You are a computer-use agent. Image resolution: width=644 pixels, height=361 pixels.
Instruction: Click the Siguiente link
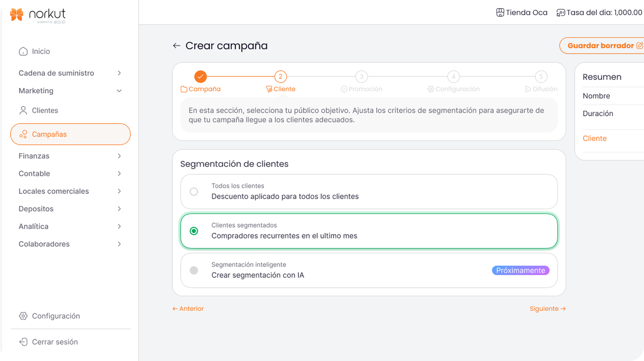point(547,309)
